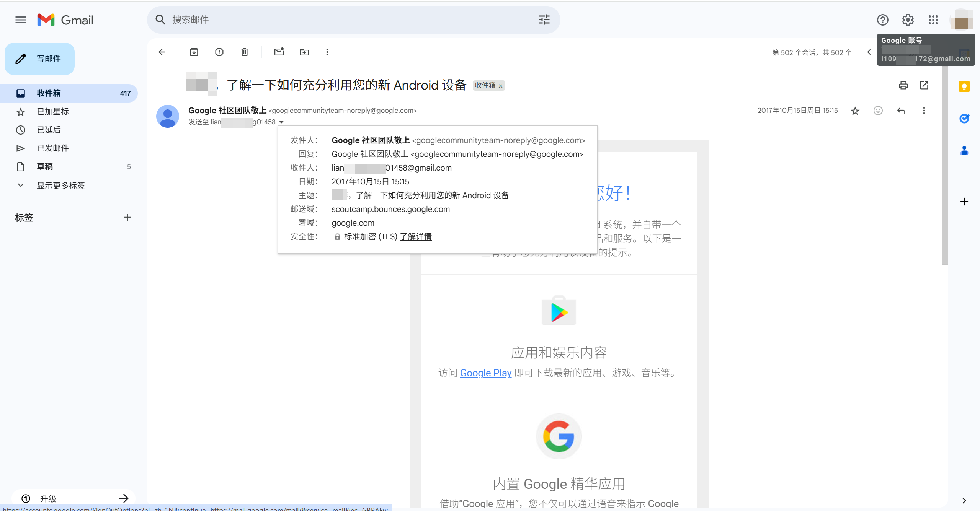
Task: Mark the email as unread
Action: coord(279,52)
